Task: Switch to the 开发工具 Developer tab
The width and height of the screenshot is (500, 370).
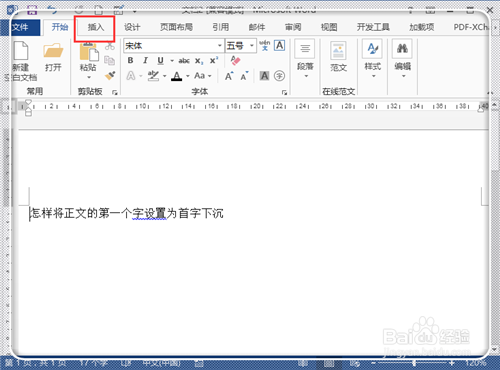Action: coord(373,27)
